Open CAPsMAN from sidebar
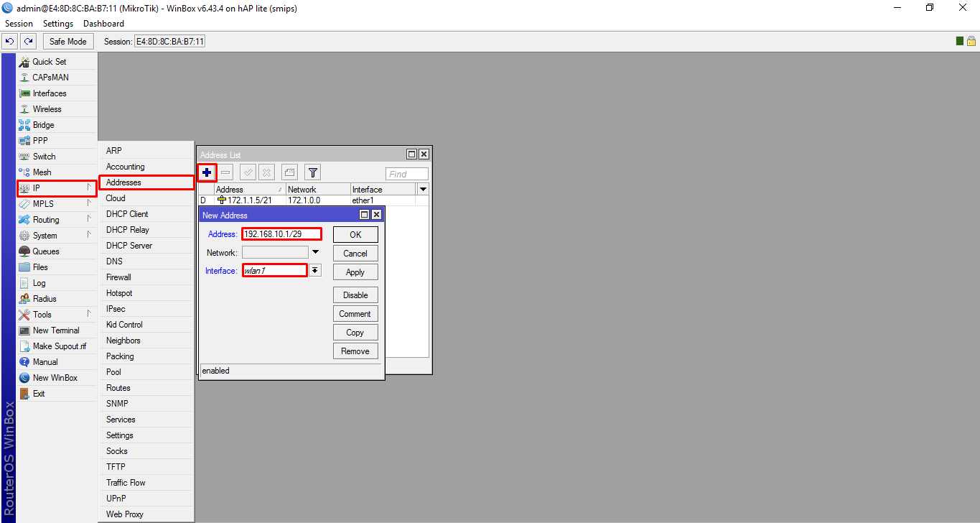 click(57, 78)
